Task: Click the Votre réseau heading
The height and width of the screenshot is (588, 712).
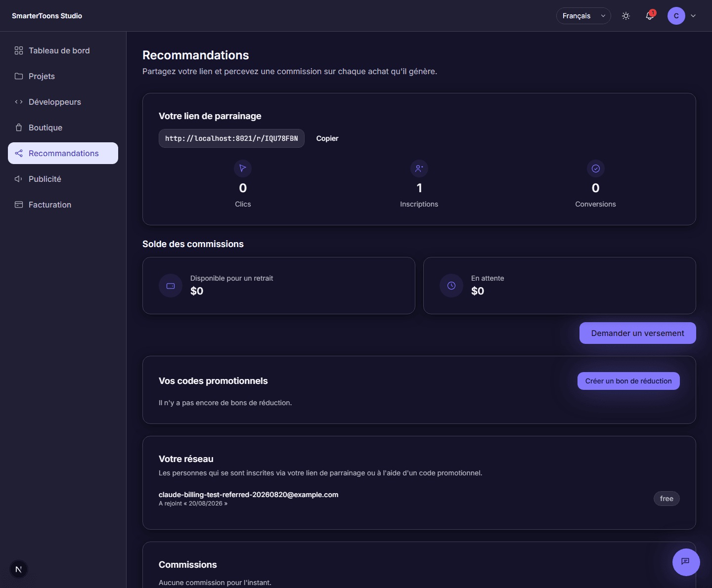Action: [186, 459]
